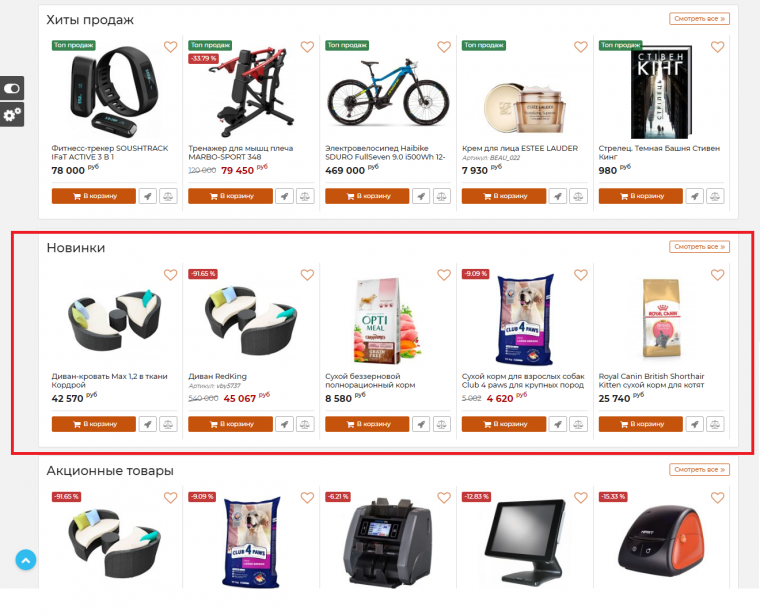
Task: Open Смотреть все for Хиты продаж
Action: coord(699,19)
